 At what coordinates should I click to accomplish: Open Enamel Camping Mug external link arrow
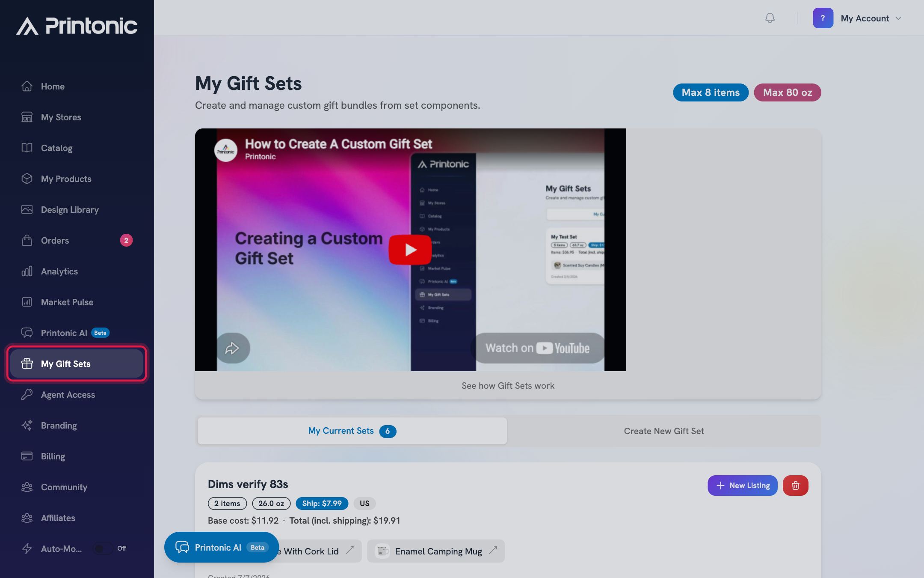493,550
